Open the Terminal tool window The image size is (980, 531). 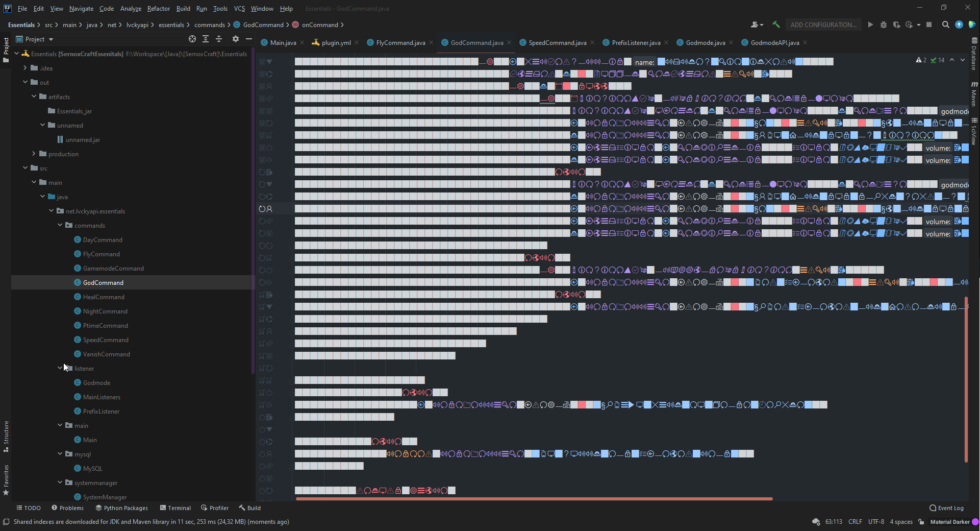175,508
